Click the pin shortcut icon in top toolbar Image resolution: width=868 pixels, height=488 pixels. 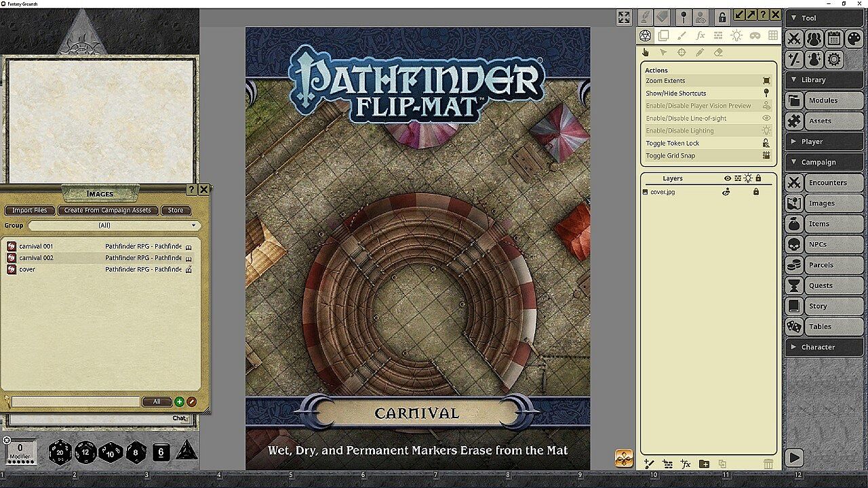pos(684,17)
